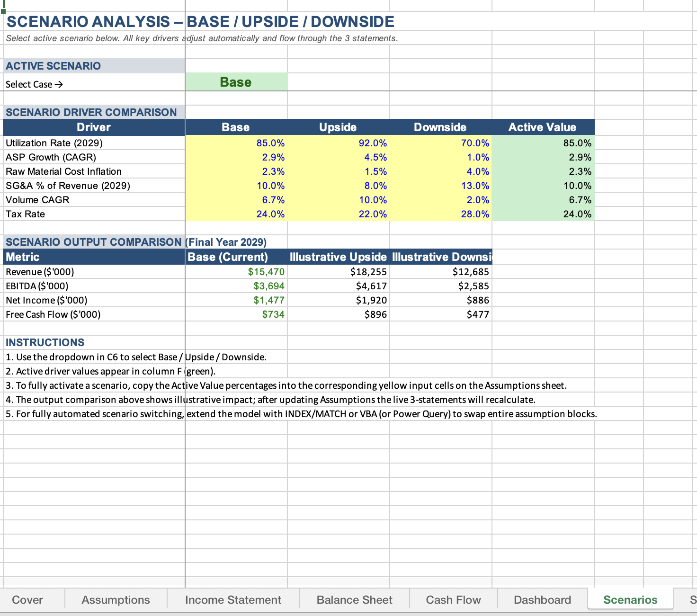This screenshot has width=697, height=616.
Task: Select the Illustrative Downside Revenue $12,685
Action: pyautogui.click(x=441, y=272)
